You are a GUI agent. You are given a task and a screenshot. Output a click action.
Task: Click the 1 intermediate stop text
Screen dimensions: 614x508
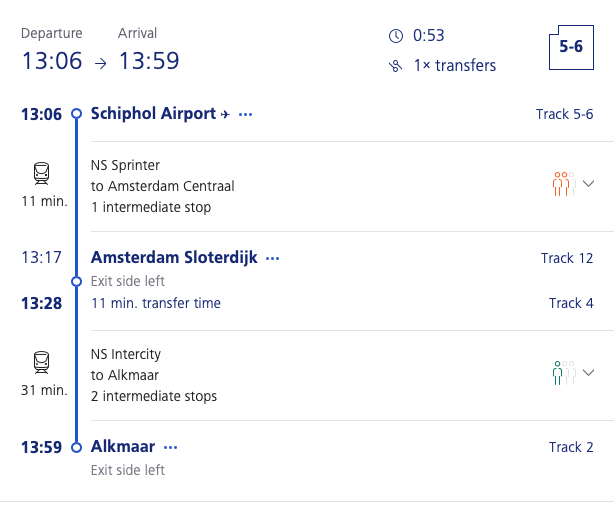pos(151,207)
